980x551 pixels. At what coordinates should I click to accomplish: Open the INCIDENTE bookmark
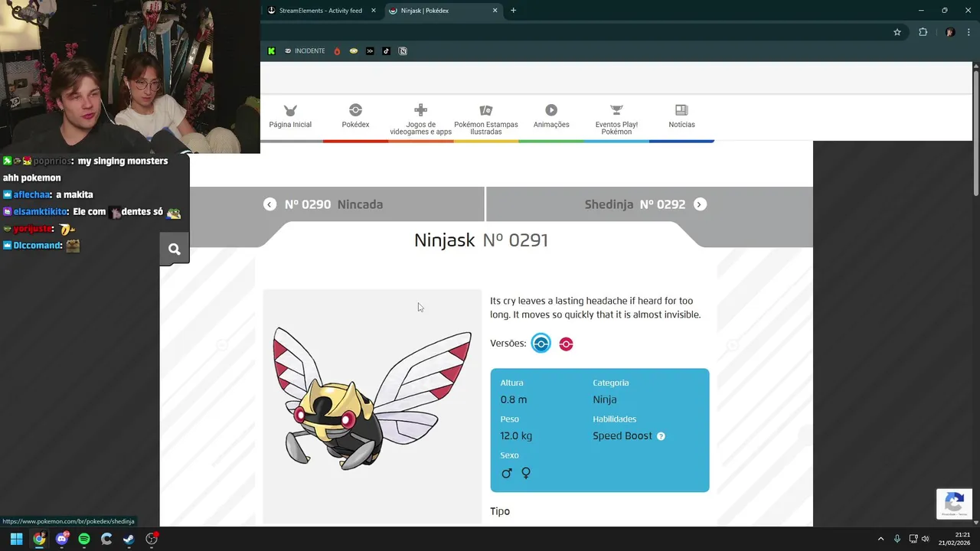click(x=305, y=51)
